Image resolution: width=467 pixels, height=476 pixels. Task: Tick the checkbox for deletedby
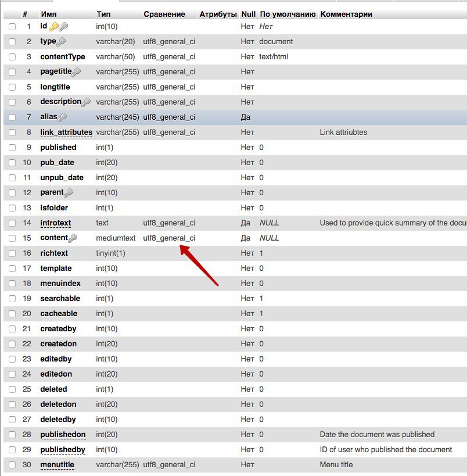point(12,420)
